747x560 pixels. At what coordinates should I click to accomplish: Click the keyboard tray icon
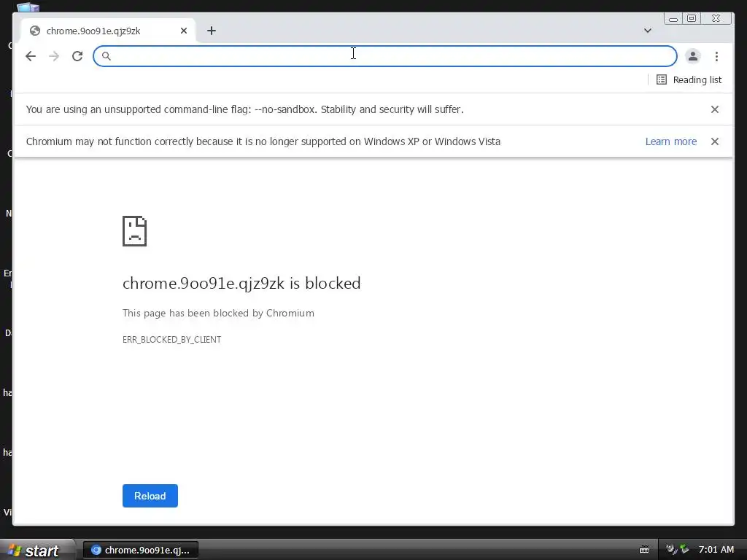click(644, 550)
